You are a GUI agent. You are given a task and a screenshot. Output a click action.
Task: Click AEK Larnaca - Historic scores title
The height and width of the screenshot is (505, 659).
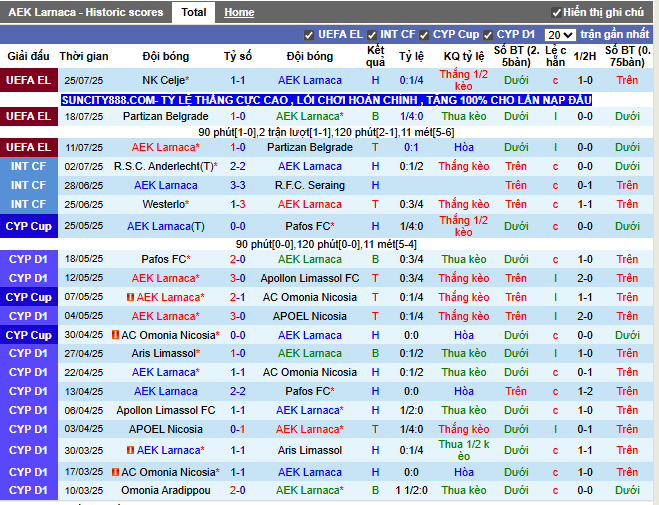click(86, 12)
